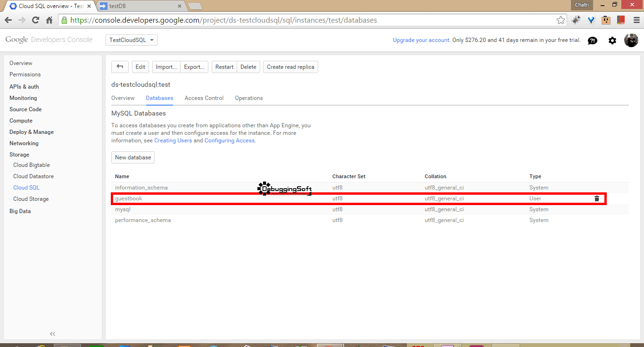Select the Databases tab

click(159, 98)
